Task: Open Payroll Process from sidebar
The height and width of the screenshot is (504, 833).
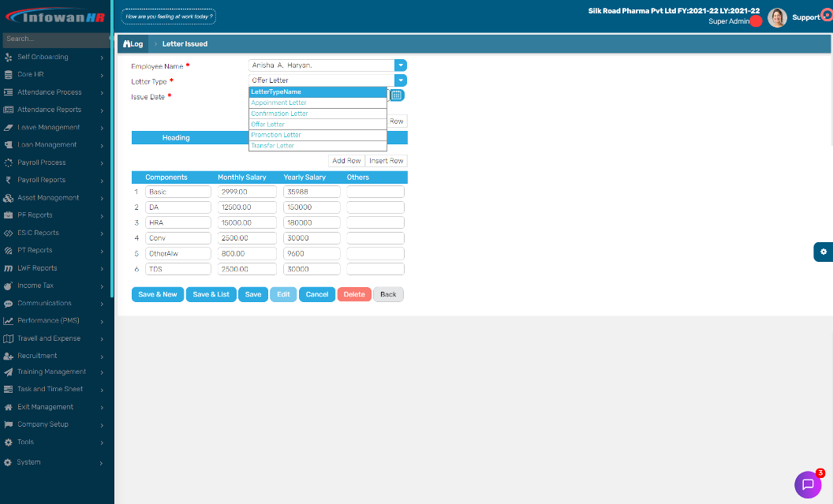Action: [x=42, y=162]
